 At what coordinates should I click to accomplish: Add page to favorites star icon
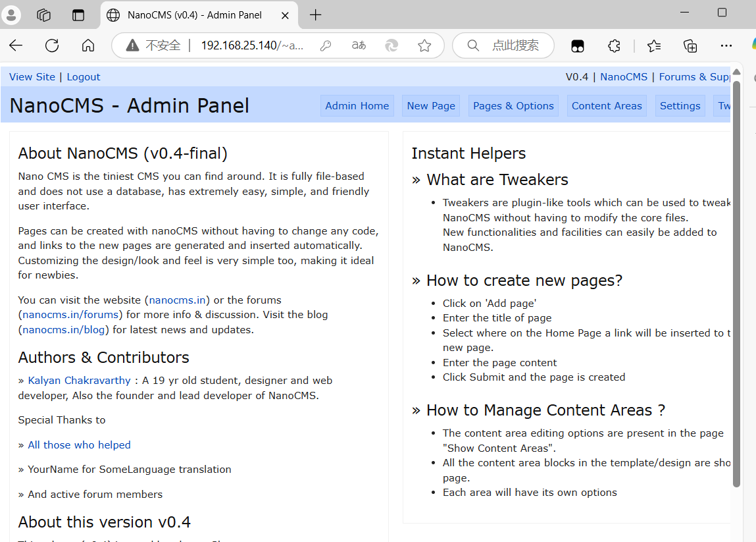pos(424,45)
